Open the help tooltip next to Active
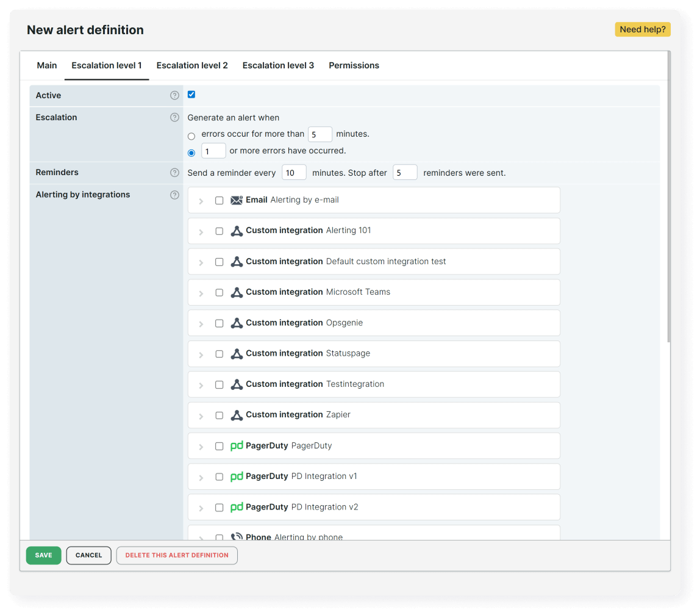 174,95
